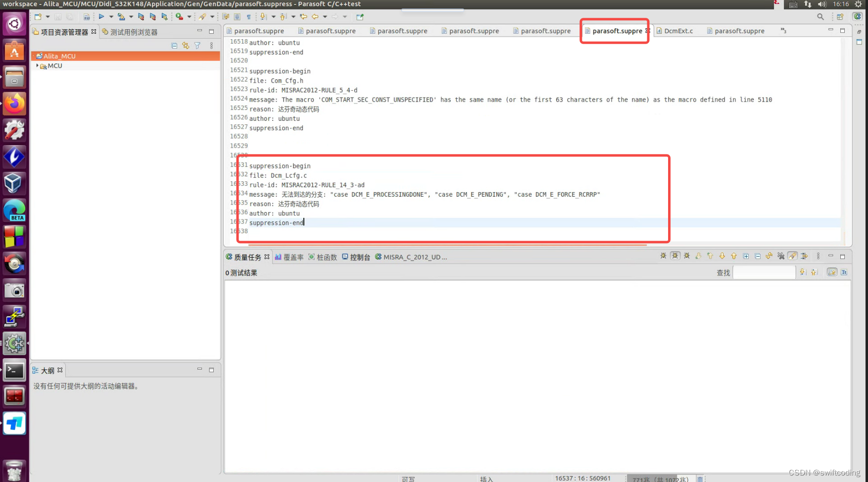Click the gray remove X icon in quality tasks
Viewport: 868px width, 482px height.
coord(781,256)
